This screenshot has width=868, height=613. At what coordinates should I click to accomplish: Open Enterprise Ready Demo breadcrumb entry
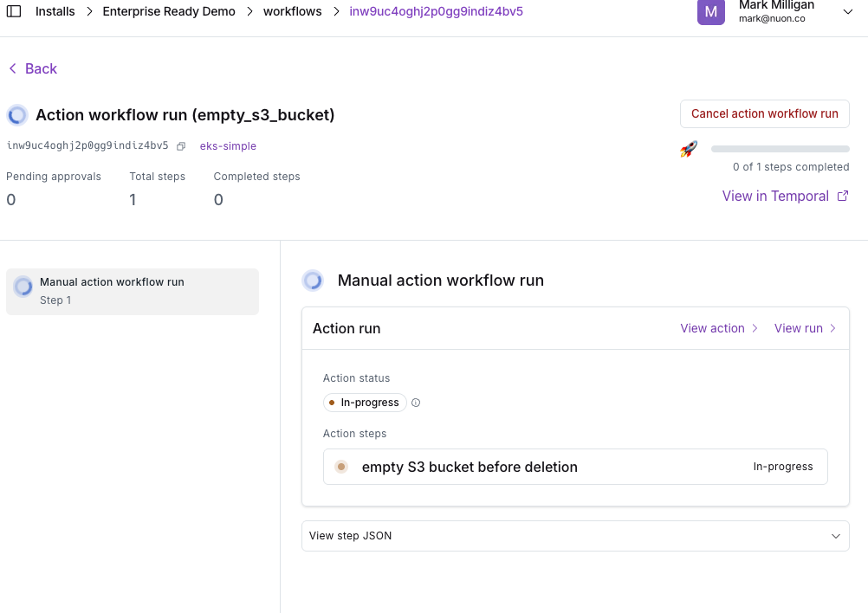coord(168,11)
